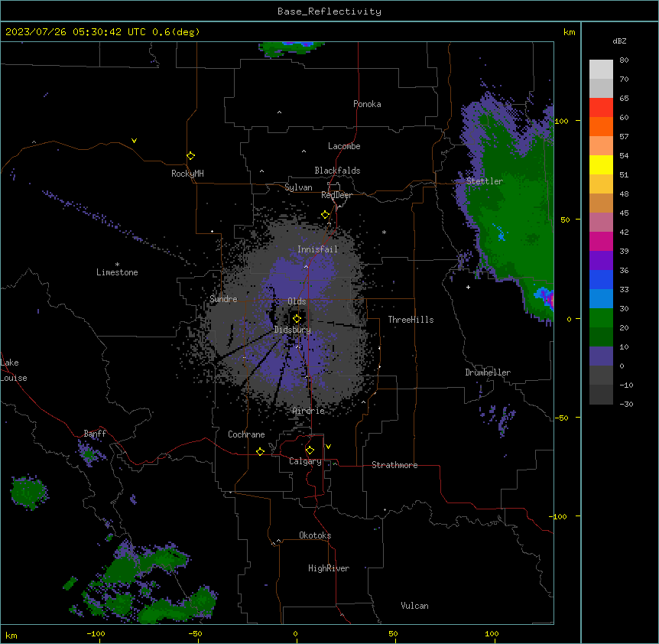Click the dBZ legend heading
This screenshot has height=644, width=659.
click(x=619, y=41)
